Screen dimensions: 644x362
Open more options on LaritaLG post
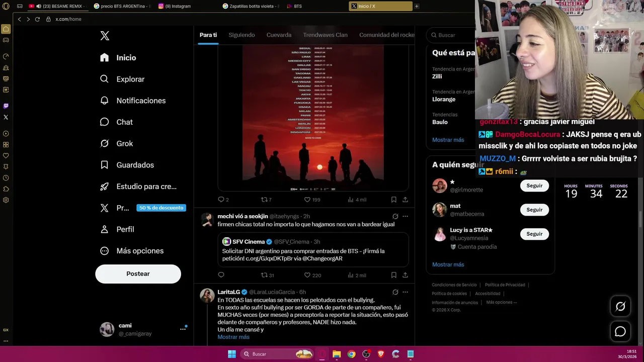click(x=405, y=292)
